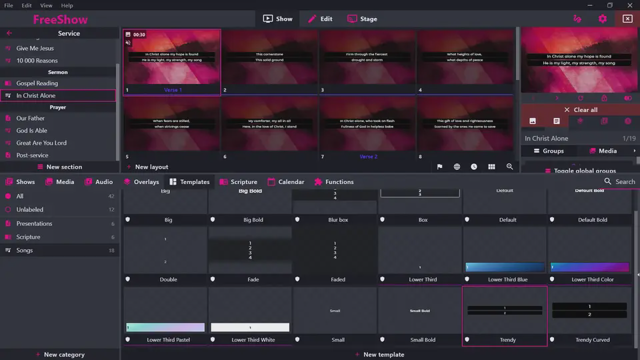
Task: Lock the output with padlock icon
Action: pos(604,98)
